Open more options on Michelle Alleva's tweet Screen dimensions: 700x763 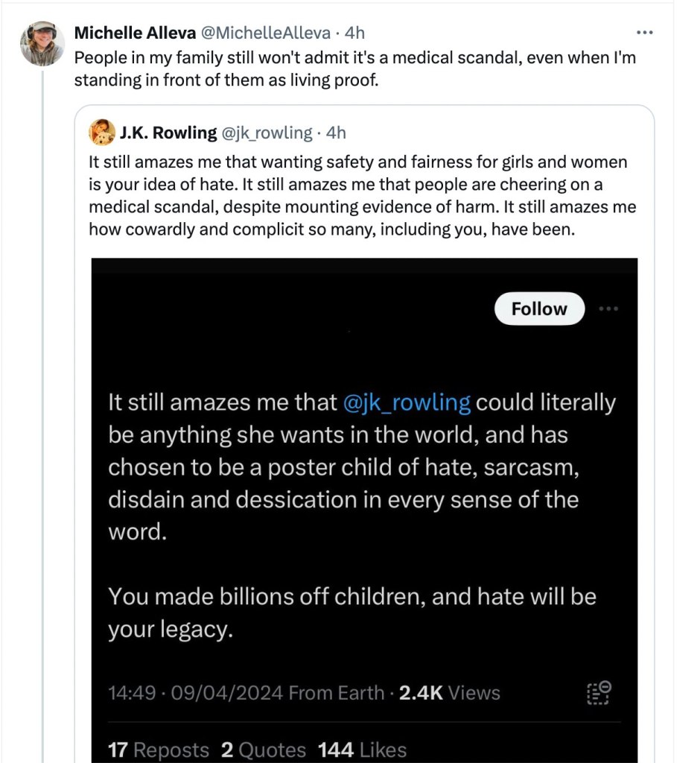[645, 33]
